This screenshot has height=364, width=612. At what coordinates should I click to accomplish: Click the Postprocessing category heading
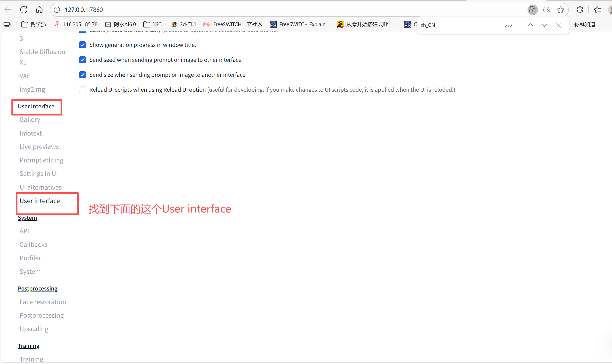38,288
